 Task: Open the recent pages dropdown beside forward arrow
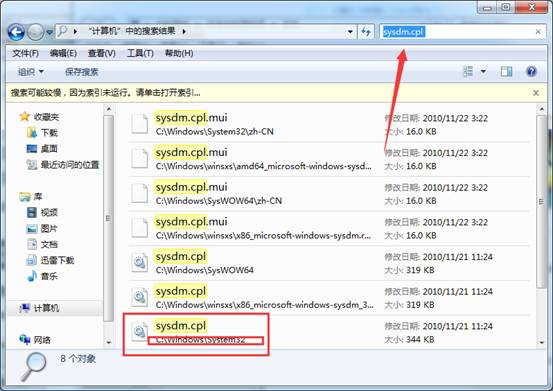pyautogui.click(x=50, y=32)
